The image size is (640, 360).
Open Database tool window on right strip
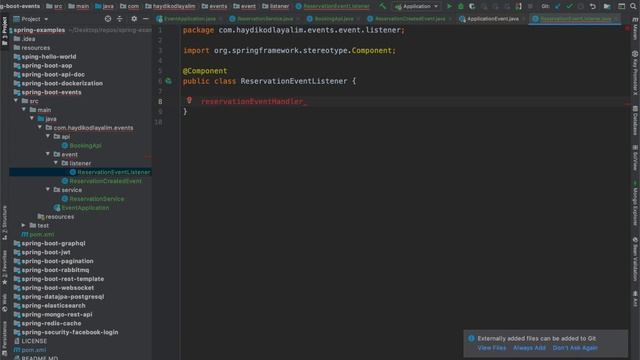tap(635, 120)
